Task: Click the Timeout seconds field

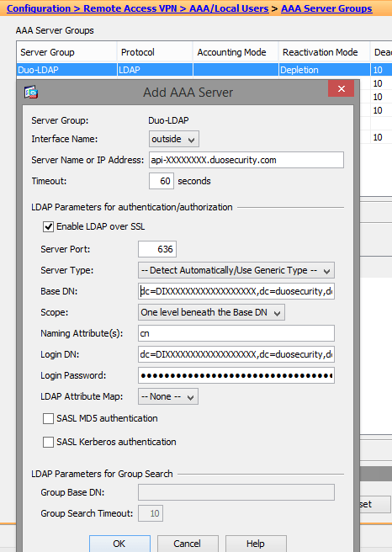Action: 162,181
